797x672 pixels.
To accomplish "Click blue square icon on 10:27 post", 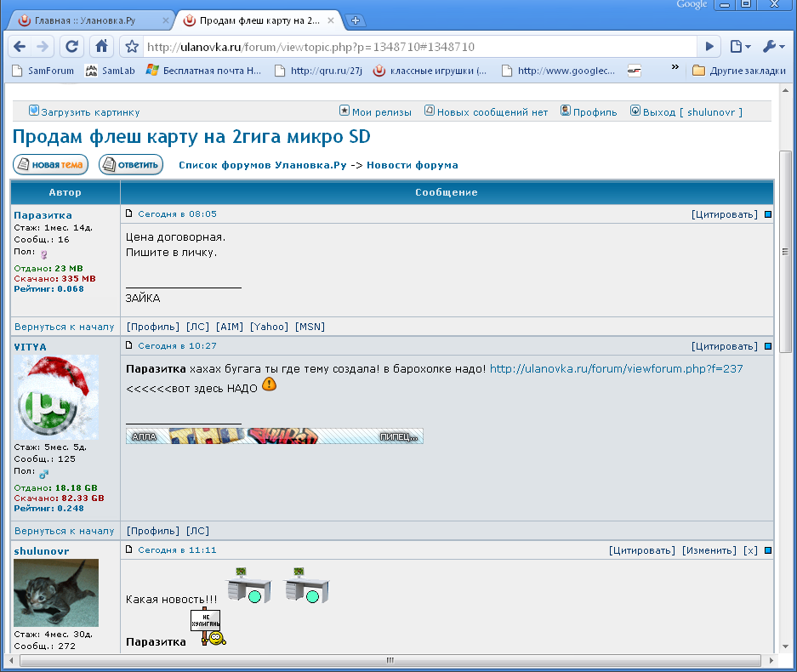I will 768,346.
